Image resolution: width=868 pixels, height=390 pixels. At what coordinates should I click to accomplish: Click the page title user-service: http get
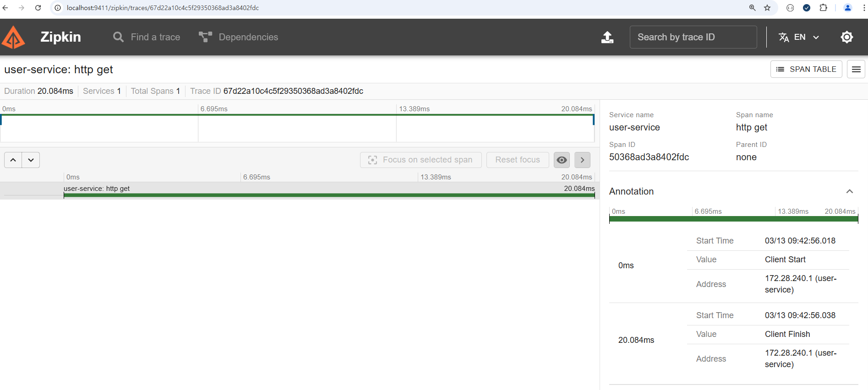59,70
